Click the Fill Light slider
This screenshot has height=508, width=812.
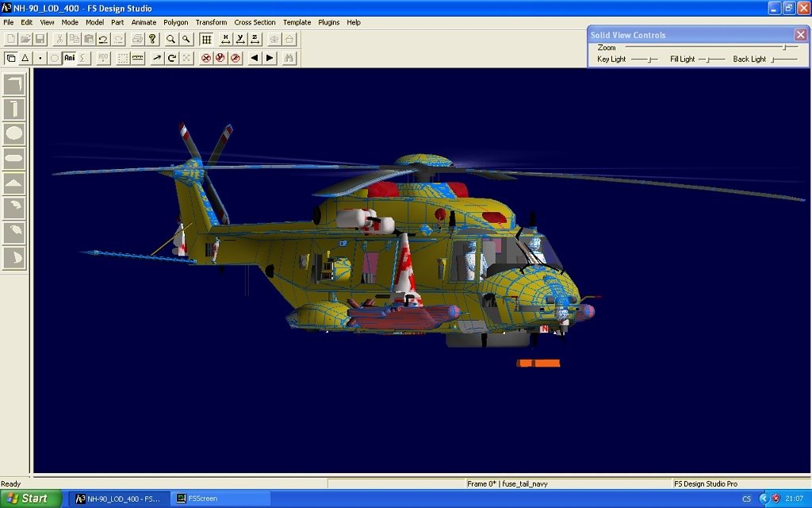(711, 60)
